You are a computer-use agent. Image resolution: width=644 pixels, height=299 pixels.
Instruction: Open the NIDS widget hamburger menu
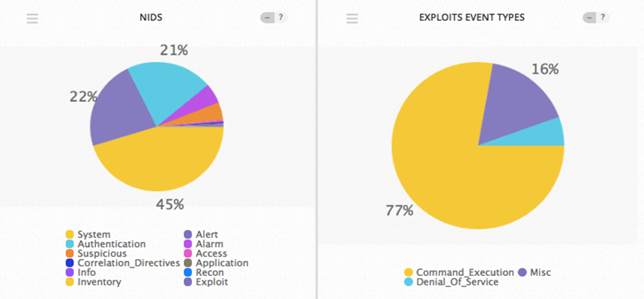(x=32, y=19)
